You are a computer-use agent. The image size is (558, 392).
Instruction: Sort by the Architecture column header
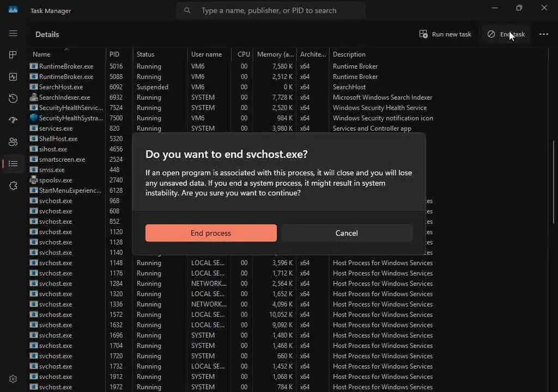tap(313, 54)
